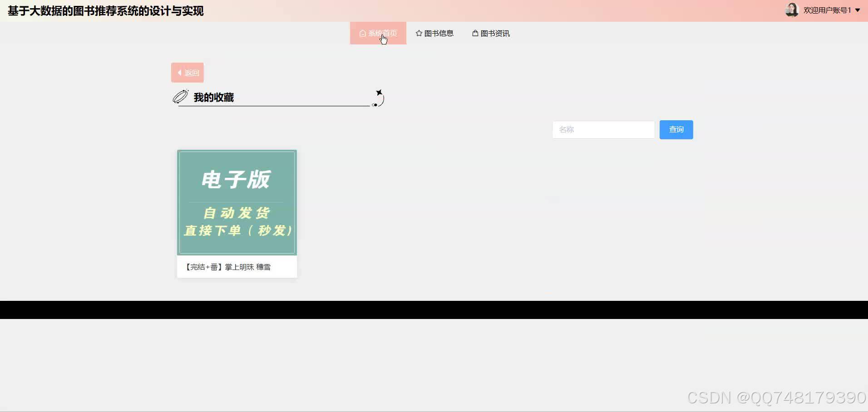Click the 电子版 book cover image
Viewport: 868px width, 412px height.
(237, 202)
